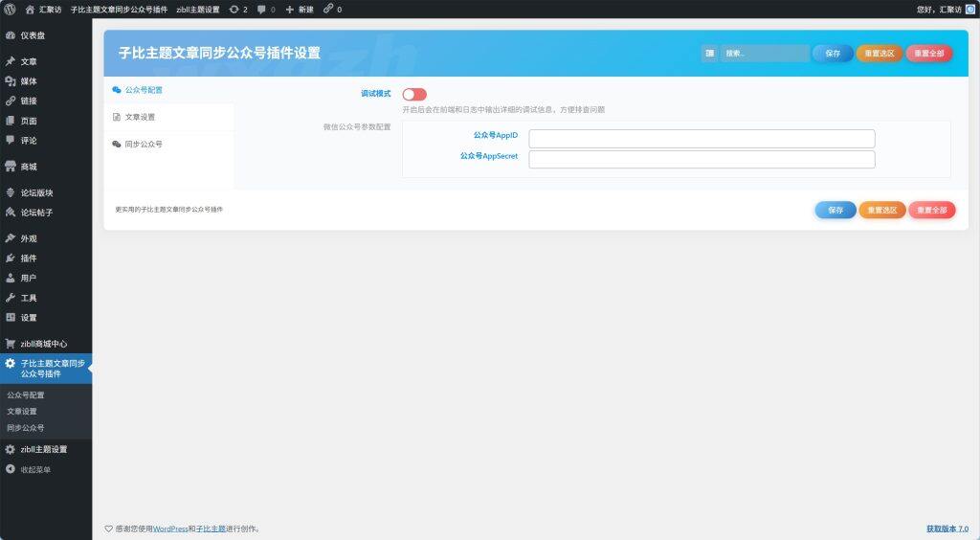Open 公众号配置 submenu in sidebar
Screen dimensions: 980x540
(46, 395)
